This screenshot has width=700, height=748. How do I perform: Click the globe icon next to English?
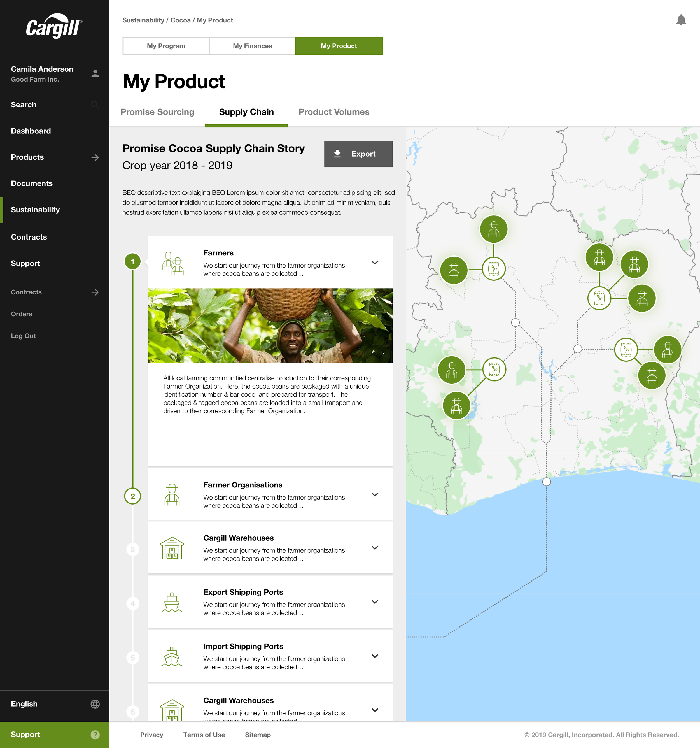tap(95, 704)
